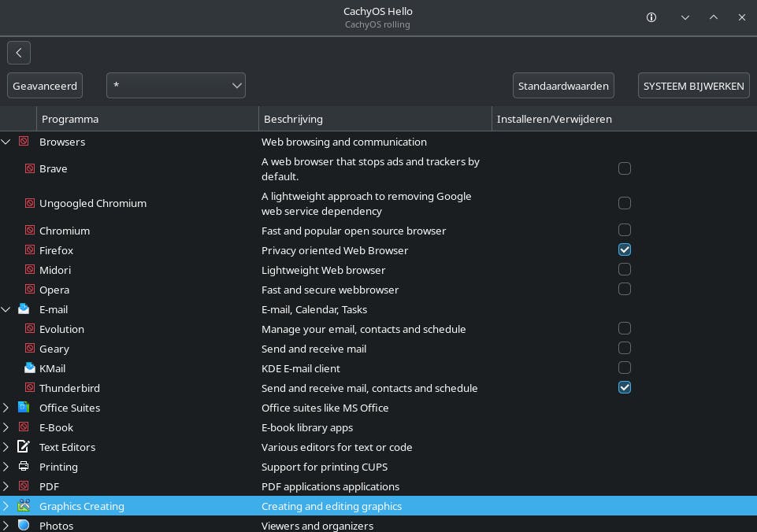Sort by the Programma column header
Viewport: 757px width, 532px height.
[x=147, y=119]
